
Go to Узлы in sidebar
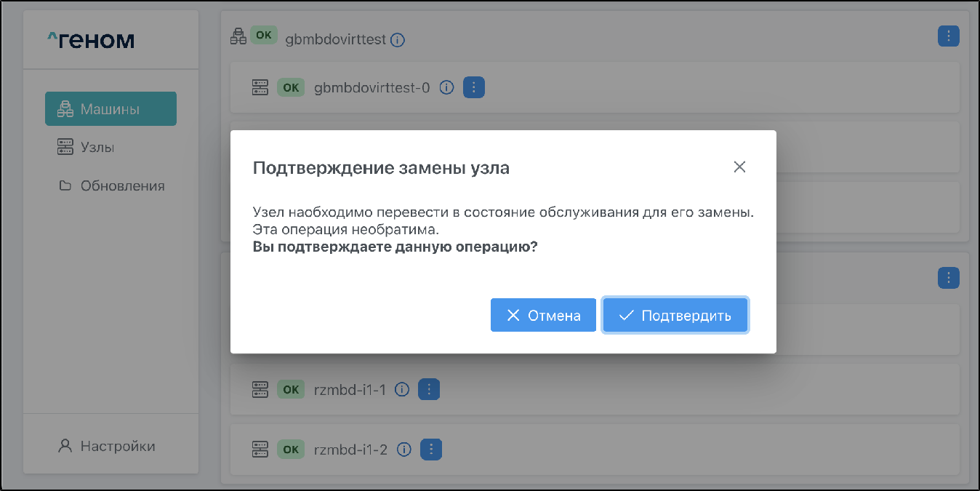tap(97, 148)
